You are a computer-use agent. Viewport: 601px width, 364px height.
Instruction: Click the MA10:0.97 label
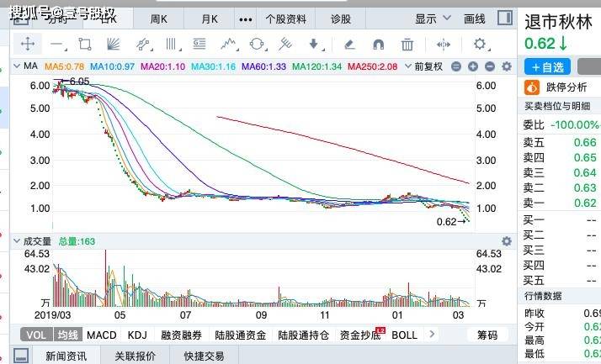click(112, 66)
